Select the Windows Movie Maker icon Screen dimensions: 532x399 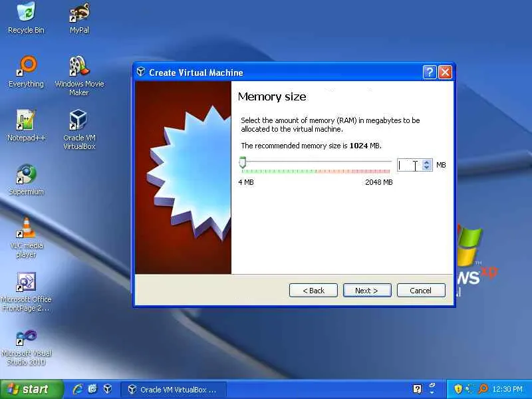click(79, 76)
